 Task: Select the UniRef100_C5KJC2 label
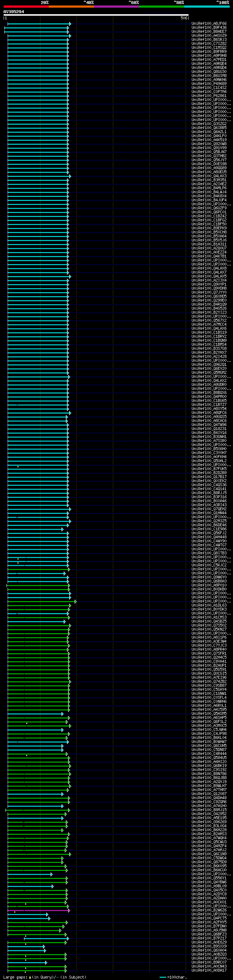tap(209, 565)
